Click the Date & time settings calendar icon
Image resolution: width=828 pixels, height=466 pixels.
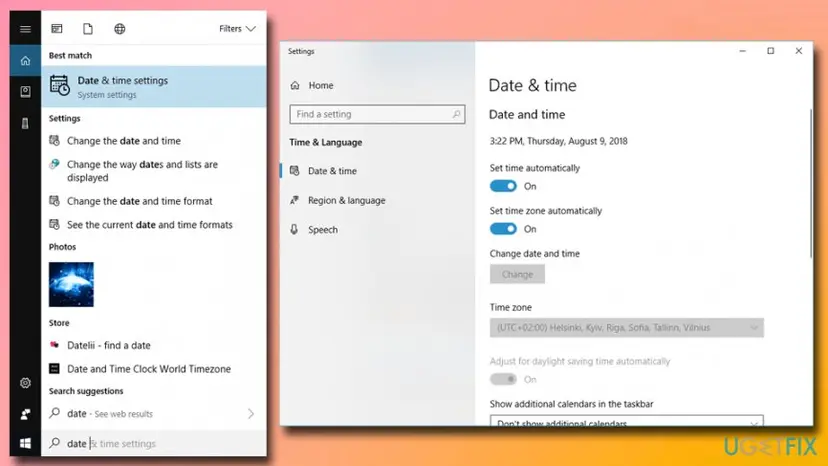pos(60,86)
